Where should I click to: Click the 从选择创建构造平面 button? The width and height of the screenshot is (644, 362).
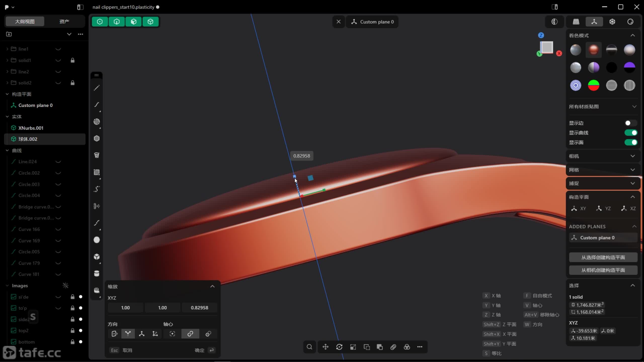pyautogui.click(x=603, y=257)
